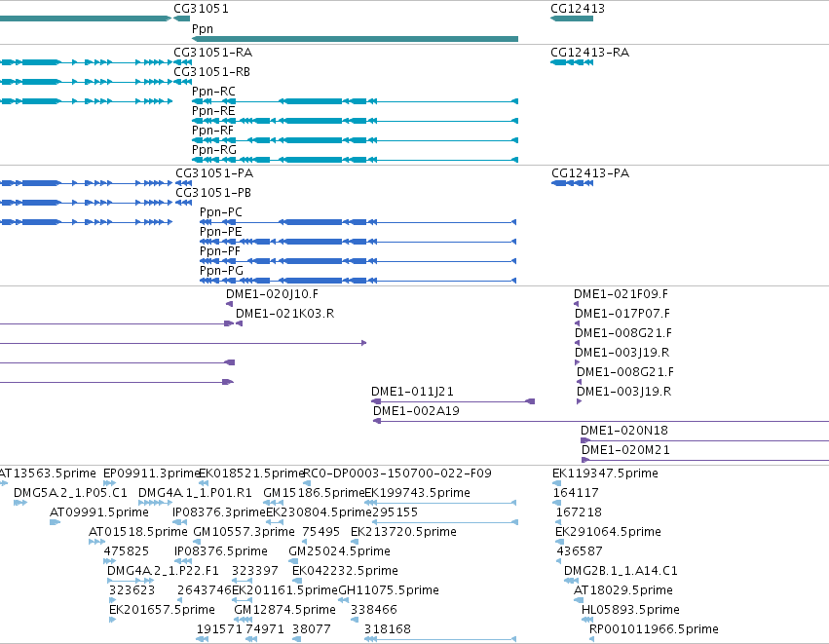Open the DME1-002A19 BAC label

416,411
